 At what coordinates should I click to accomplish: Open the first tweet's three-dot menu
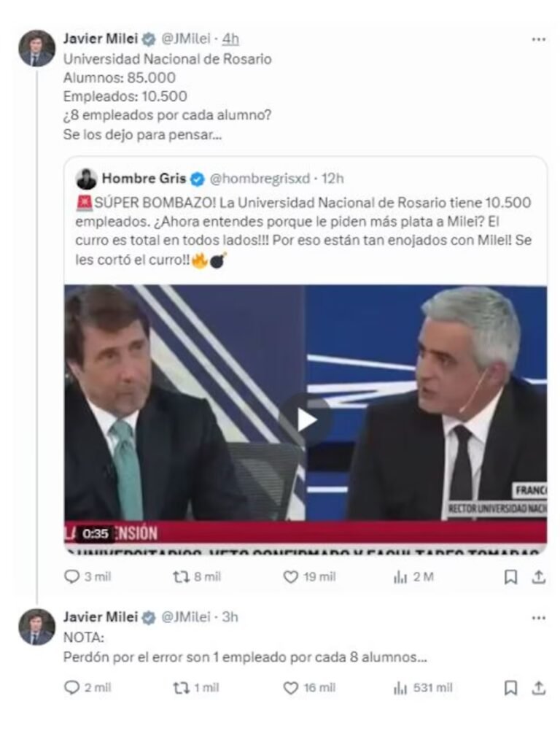click(539, 39)
